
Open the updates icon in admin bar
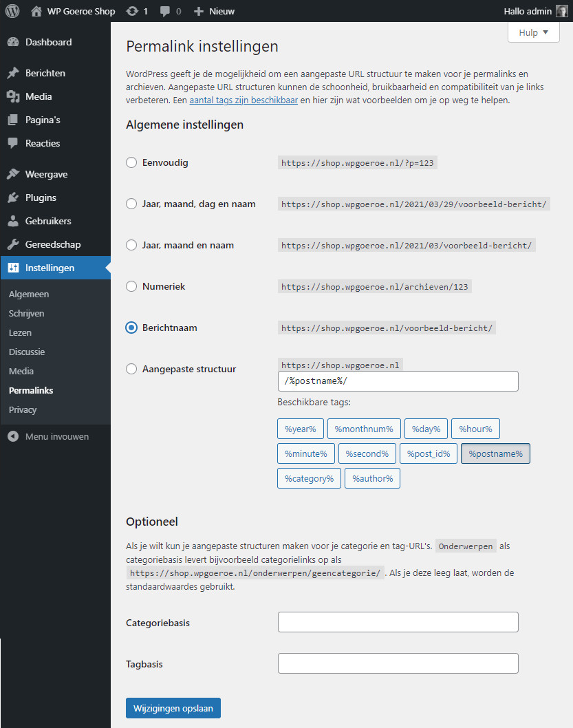(131, 12)
